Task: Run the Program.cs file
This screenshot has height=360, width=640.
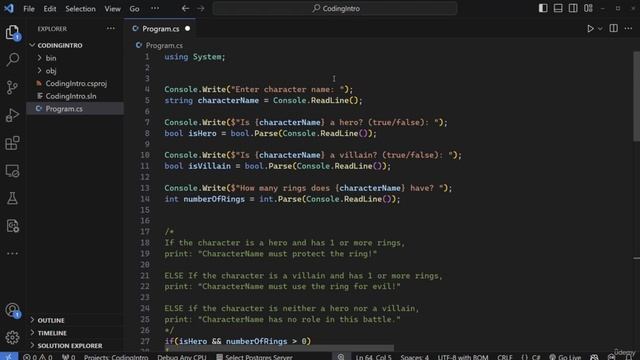Action: coord(590,29)
